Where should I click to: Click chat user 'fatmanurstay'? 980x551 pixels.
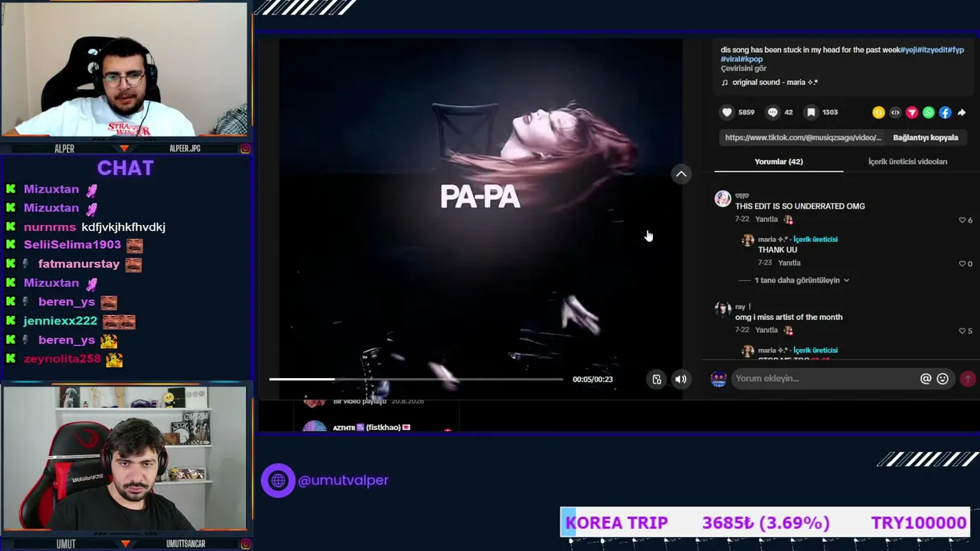[x=79, y=264]
